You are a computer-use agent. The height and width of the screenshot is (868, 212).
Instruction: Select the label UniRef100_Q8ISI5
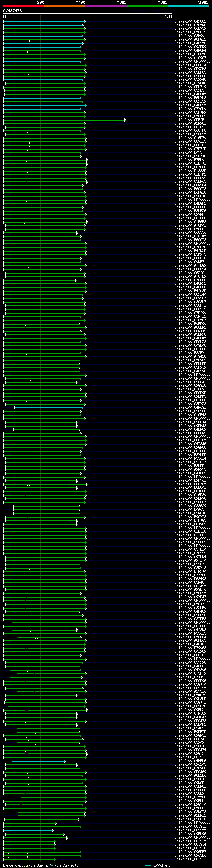(x=190, y=841)
